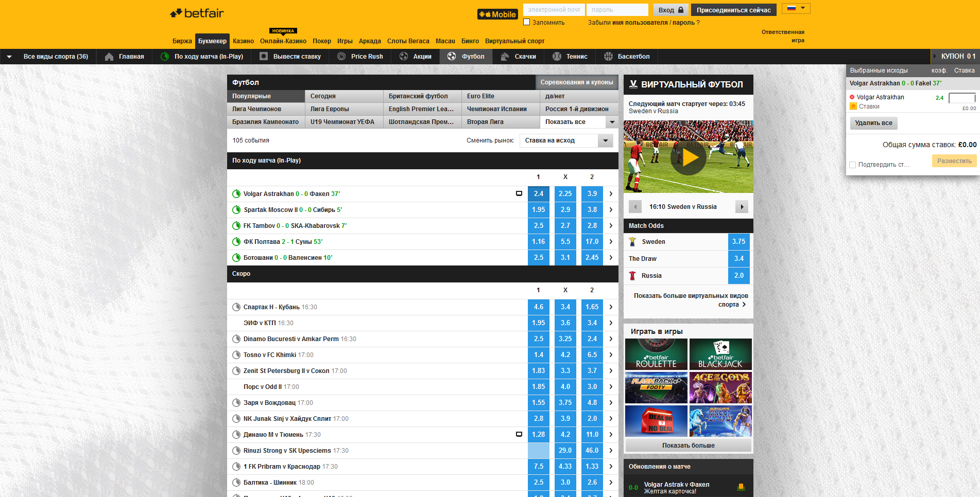The height and width of the screenshot is (497, 980).
Task: Select odds 2.4 for Volgar Astrakhan win
Action: coord(539,194)
